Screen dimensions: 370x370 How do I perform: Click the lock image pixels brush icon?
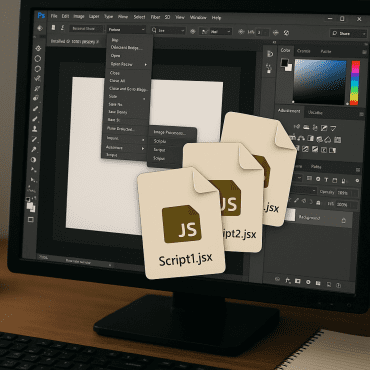[x=296, y=200]
